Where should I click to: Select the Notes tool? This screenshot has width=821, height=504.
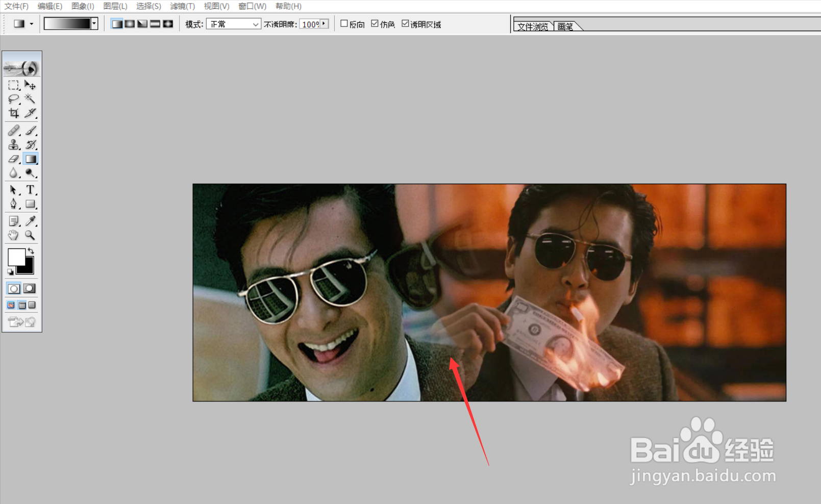click(x=14, y=221)
